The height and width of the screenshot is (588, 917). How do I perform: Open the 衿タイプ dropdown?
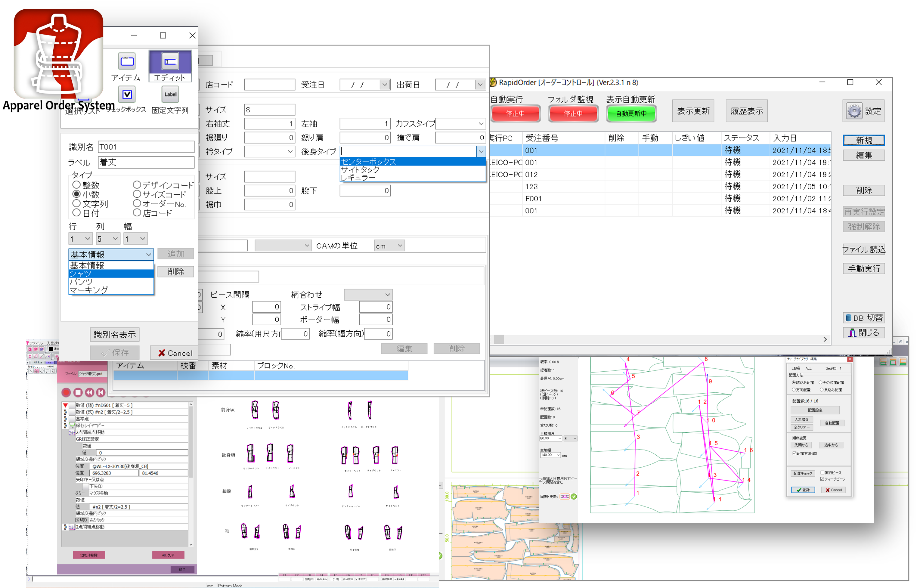290,151
